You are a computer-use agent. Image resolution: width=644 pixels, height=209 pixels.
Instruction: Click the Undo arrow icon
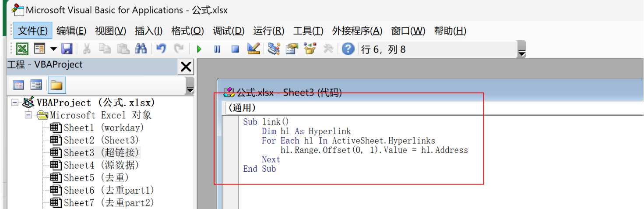tap(161, 49)
